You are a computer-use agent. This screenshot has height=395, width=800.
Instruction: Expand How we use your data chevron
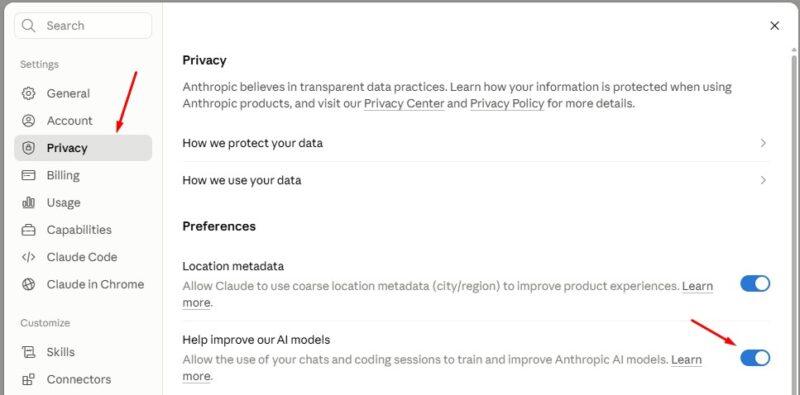click(763, 180)
